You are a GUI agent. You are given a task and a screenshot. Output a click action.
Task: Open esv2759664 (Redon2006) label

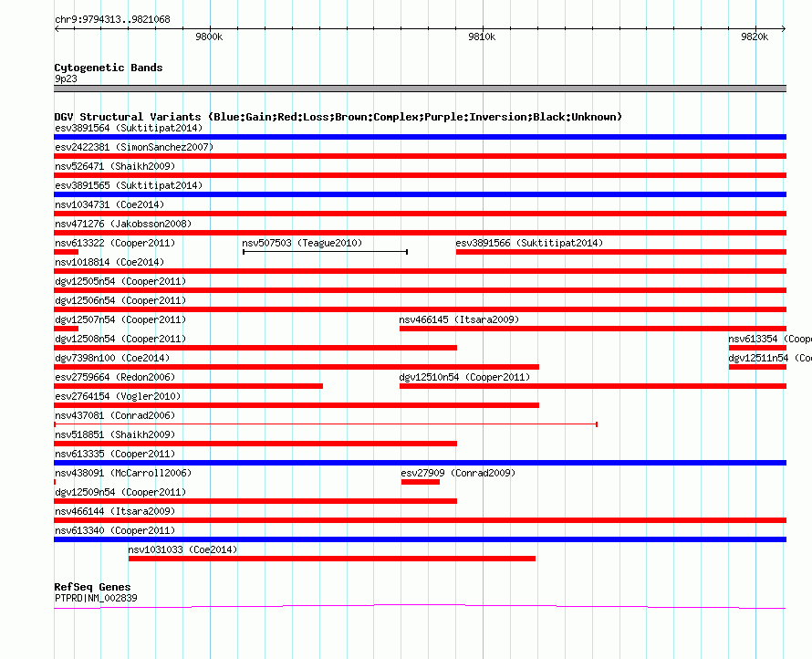(x=115, y=377)
